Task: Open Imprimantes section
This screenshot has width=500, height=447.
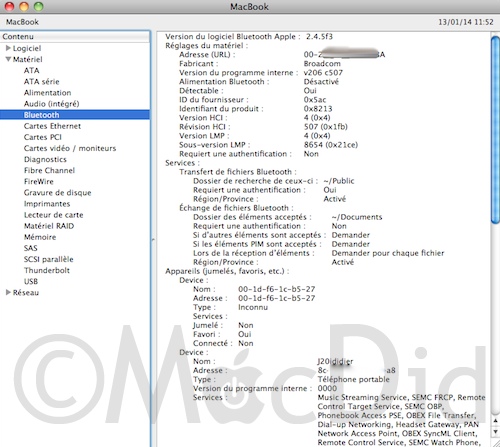Action: click(x=47, y=204)
